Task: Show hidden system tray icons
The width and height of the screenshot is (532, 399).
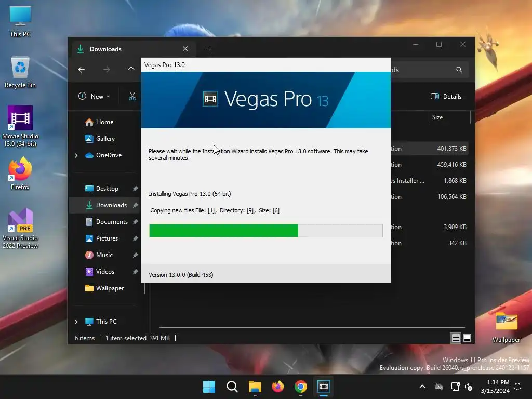Action: (x=422, y=387)
